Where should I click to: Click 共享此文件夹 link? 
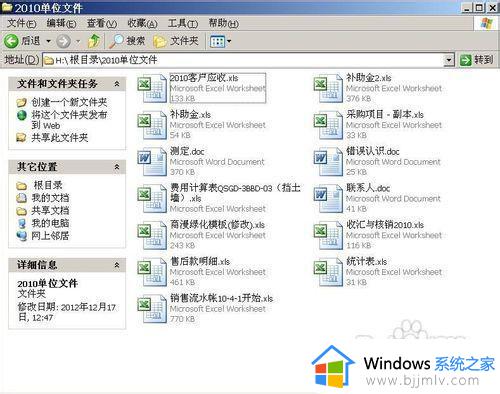[60, 138]
